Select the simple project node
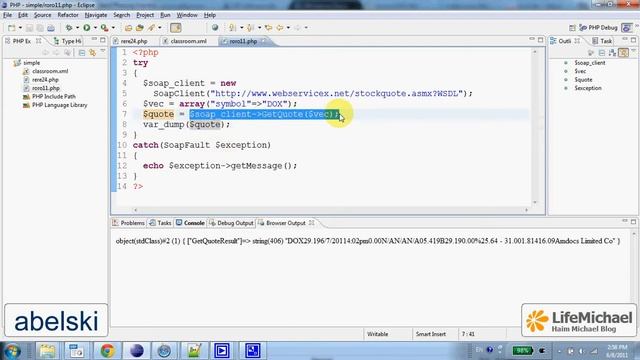This screenshot has height=360, width=640. [x=31, y=63]
